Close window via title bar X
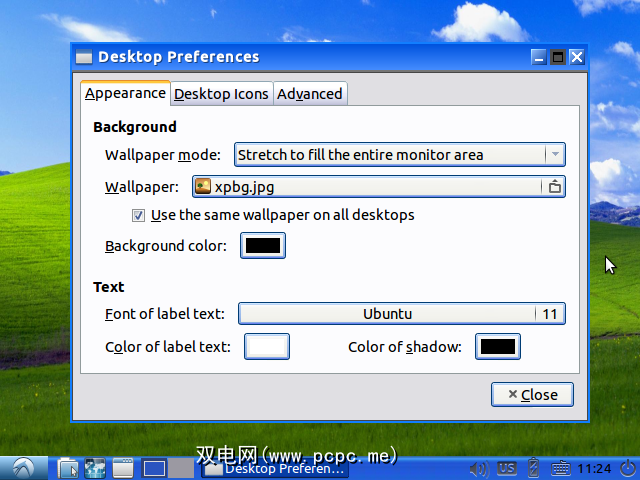640x480 pixels. point(577,57)
